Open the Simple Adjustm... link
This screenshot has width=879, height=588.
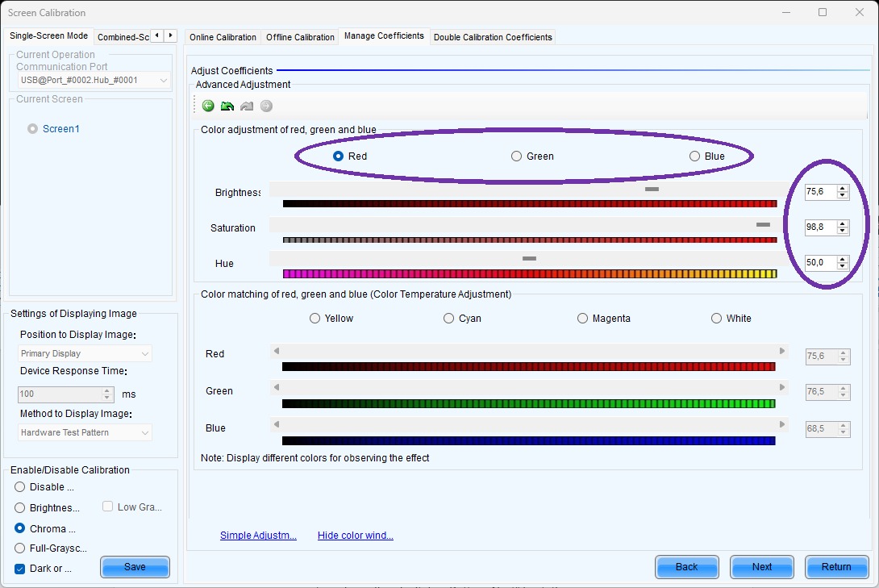coord(258,536)
